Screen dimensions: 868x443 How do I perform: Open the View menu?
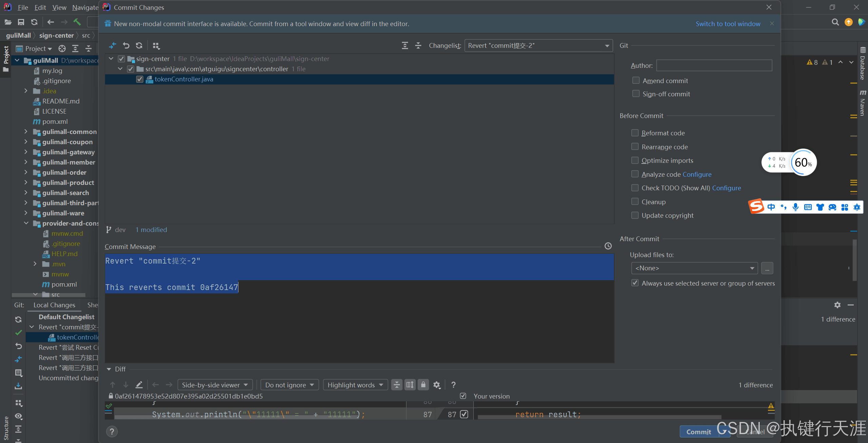(59, 7)
